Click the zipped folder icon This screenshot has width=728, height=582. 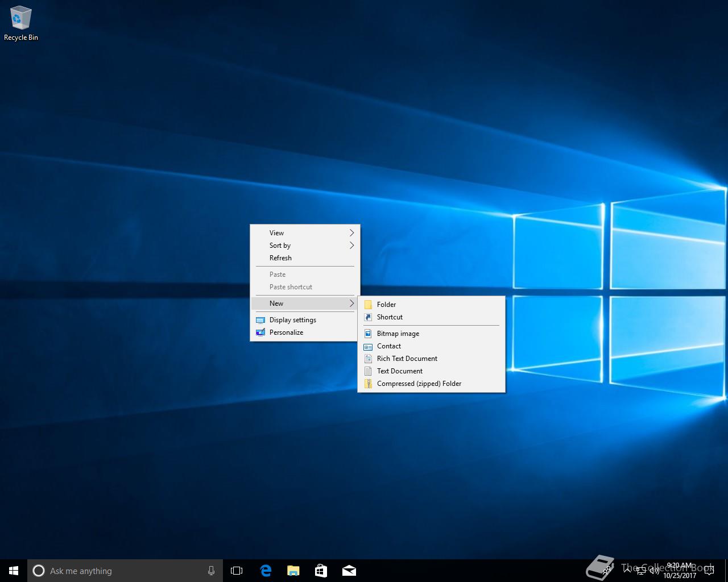368,384
